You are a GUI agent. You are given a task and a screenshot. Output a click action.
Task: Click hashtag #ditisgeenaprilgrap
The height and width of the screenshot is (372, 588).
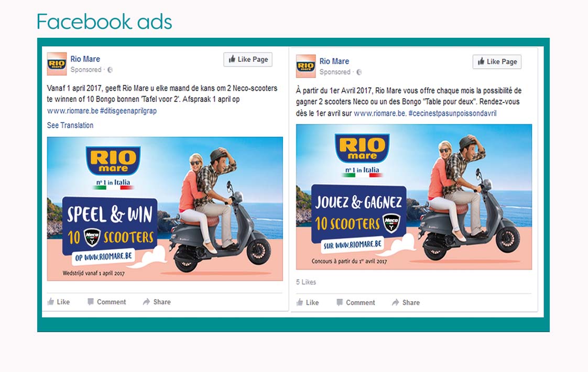(x=128, y=111)
